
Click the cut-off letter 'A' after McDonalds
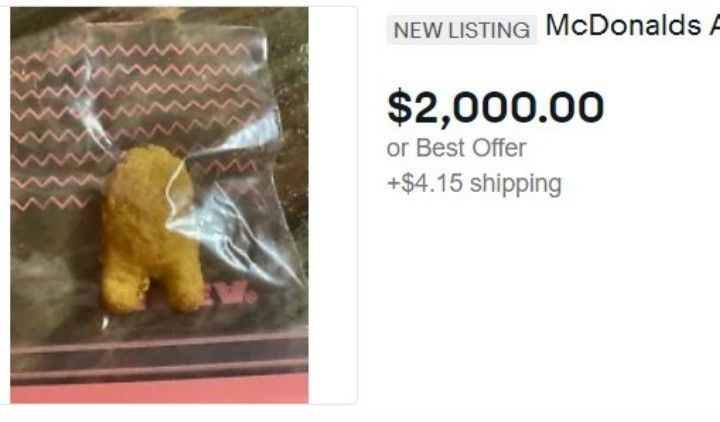point(714,25)
